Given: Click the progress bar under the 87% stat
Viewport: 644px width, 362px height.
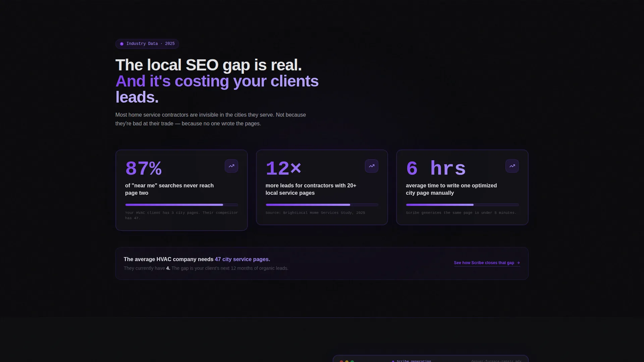Looking at the screenshot, I should (181, 205).
